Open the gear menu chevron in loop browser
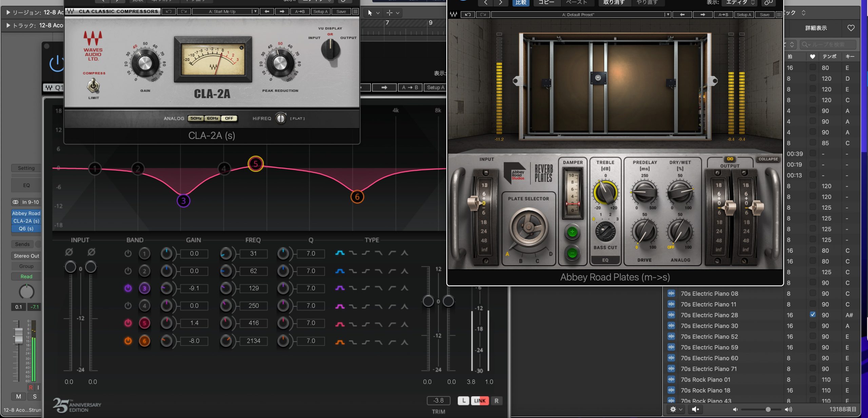This screenshot has height=418, width=868. [680, 409]
